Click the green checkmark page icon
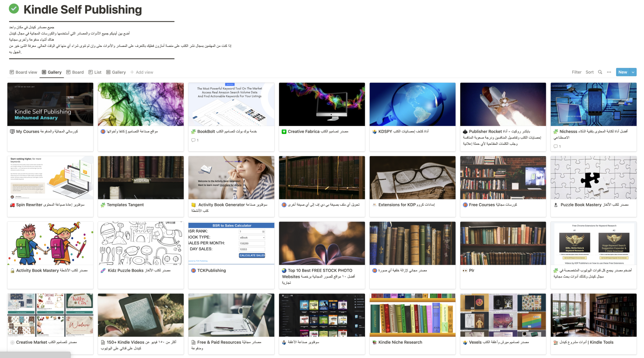644x358 pixels. (14, 9)
